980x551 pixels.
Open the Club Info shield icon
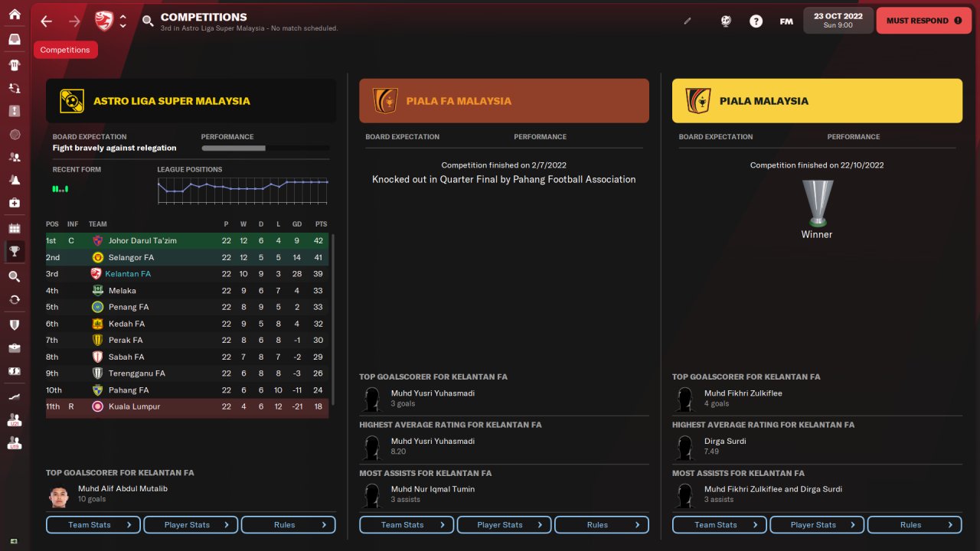coord(14,324)
